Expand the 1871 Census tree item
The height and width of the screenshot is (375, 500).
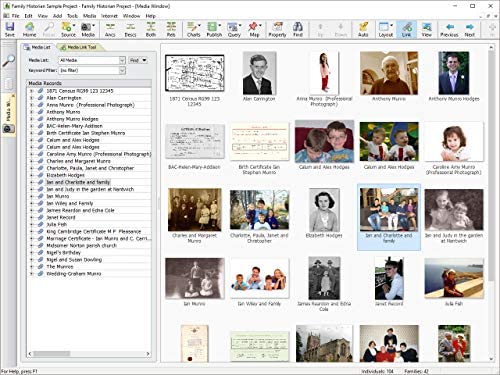31,91
